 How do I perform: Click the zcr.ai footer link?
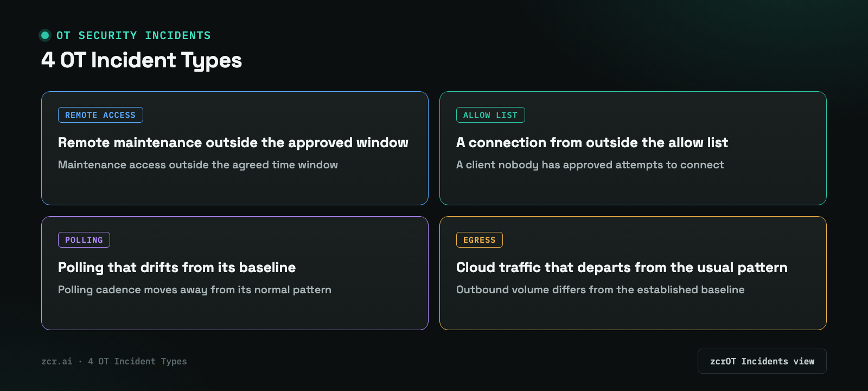(56, 361)
